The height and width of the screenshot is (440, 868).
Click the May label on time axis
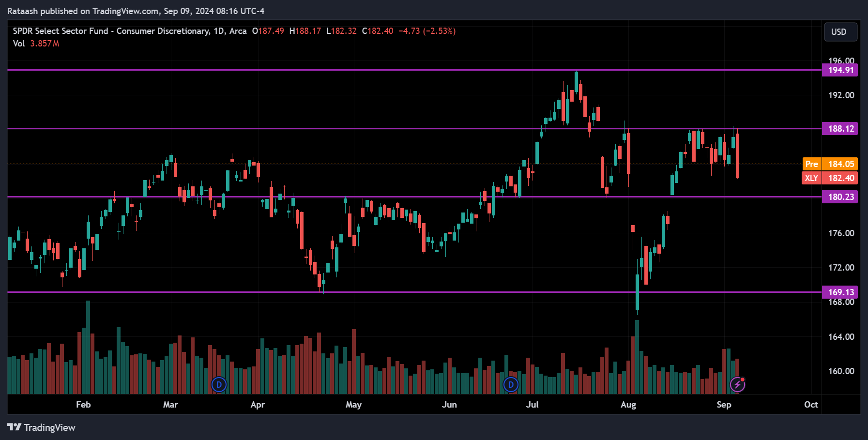pos(353,405)
